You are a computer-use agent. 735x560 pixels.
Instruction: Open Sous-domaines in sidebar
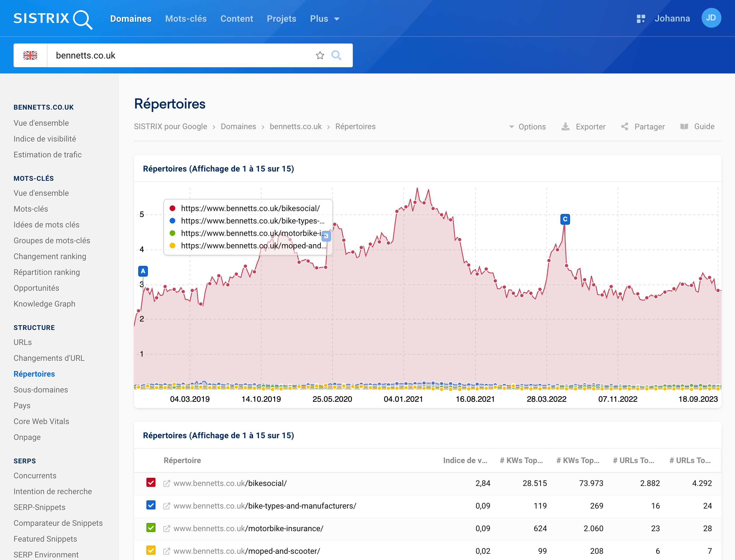point(41,390)
